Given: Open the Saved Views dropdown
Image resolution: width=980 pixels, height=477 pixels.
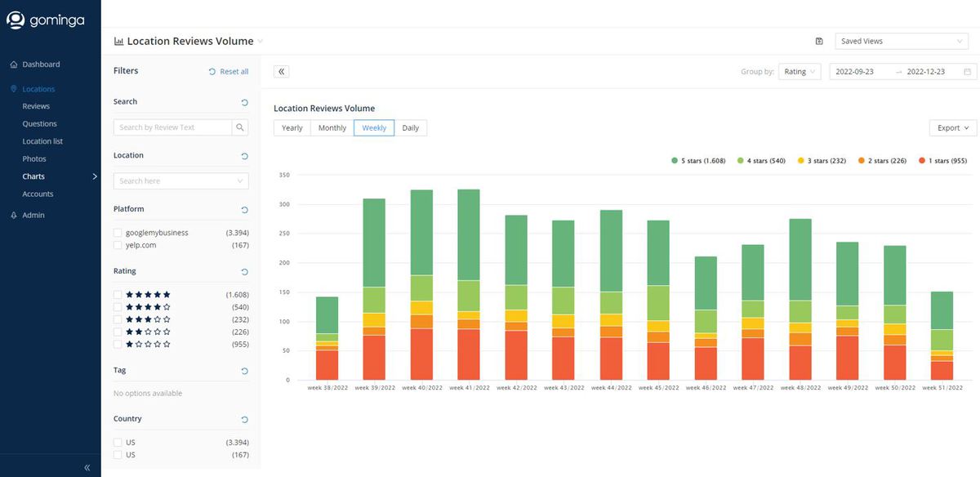Looking at the screenshot, I should tap(901, 41).
